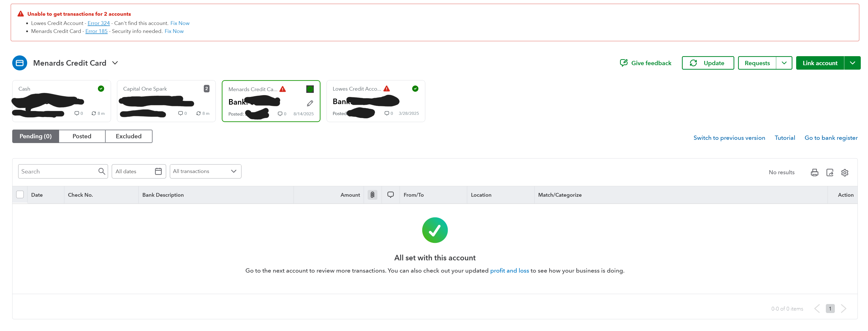Click the search magnifier icon
Image resolution: width=868 pixels, height=331 pixels.
[102, 171]
